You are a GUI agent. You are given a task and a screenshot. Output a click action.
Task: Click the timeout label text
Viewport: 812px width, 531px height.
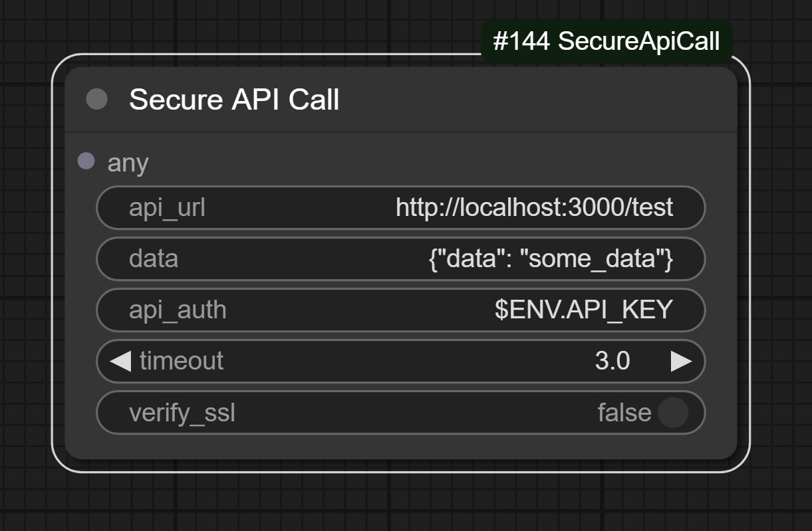pos(182,361)
